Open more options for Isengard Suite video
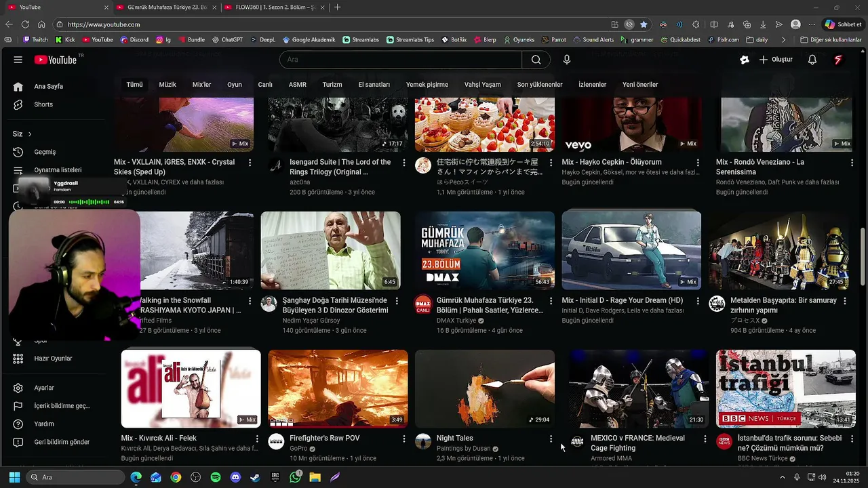868x488 pixels. (404, 163)
